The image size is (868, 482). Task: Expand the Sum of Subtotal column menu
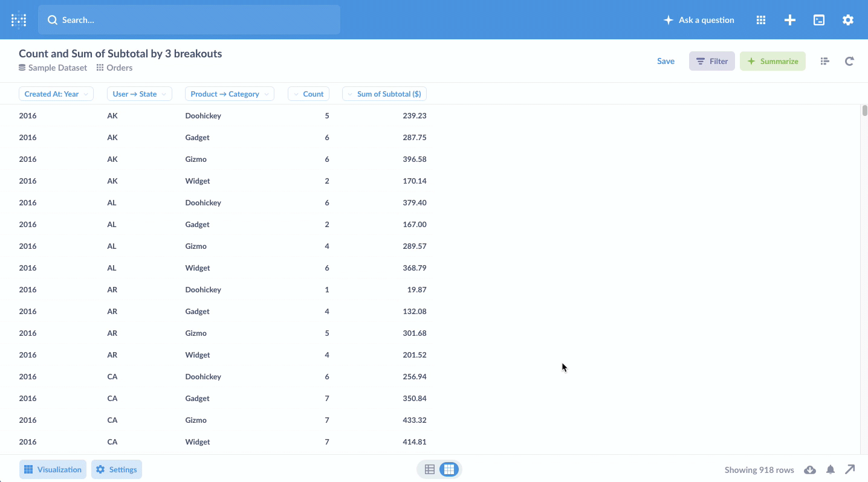click(x=384, y=94)
